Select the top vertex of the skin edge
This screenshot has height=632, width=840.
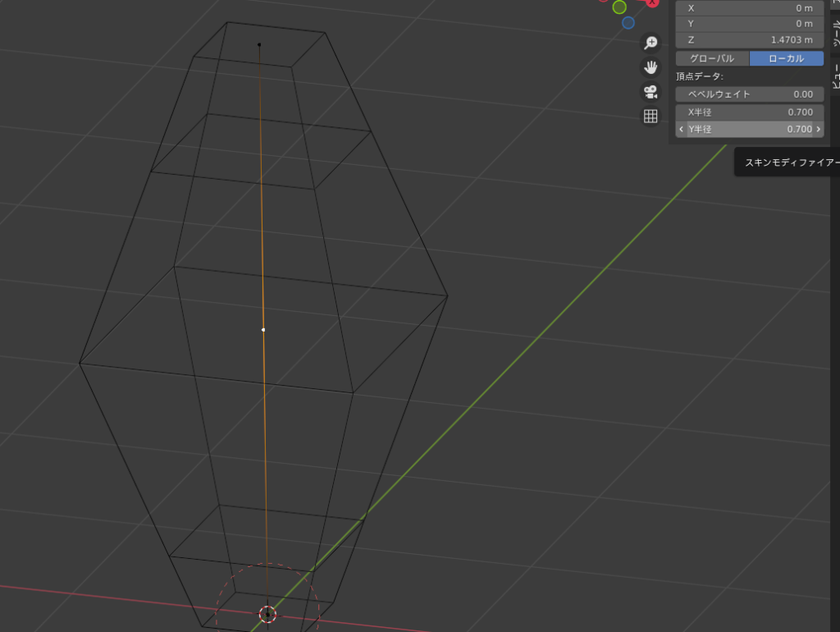click(x=259, y=44)
